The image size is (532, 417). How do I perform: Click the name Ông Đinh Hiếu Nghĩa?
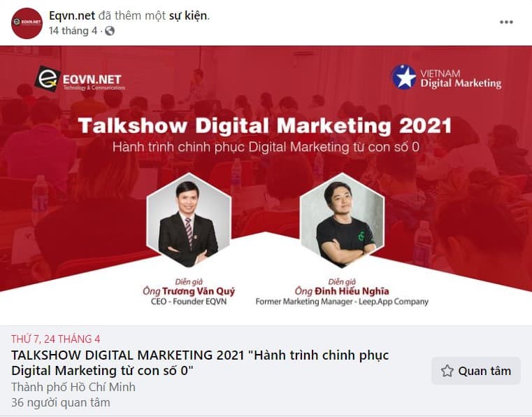[x=342, y=291]
